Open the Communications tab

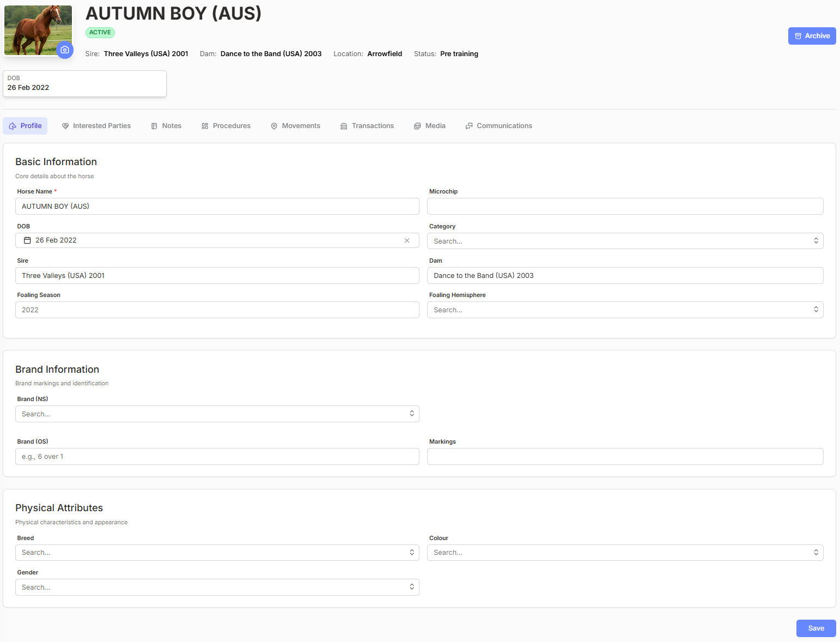pyautogui.click(x=499, y=126)
